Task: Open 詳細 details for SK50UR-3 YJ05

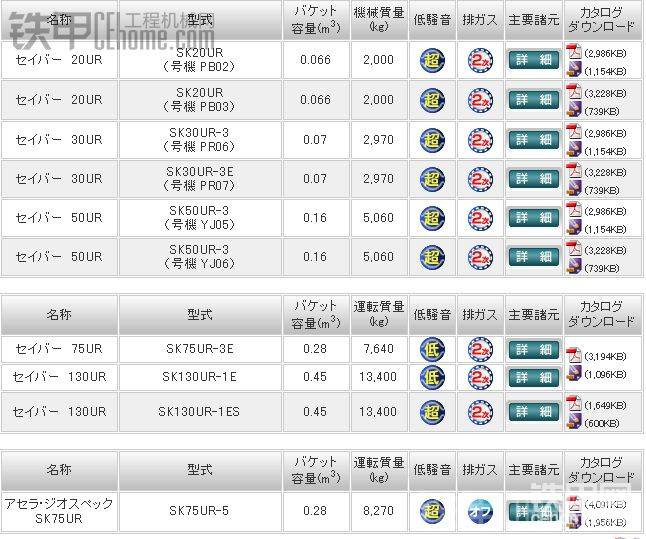Action: [534, 218]
